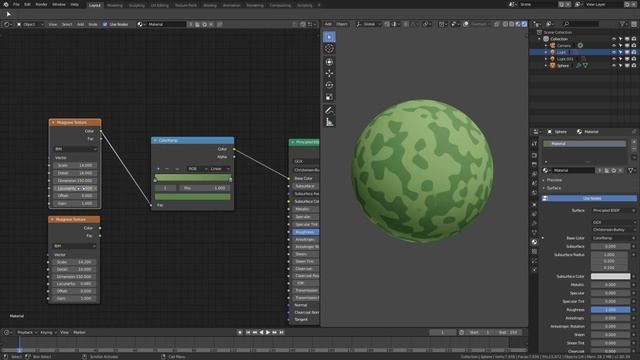The height and width of the screenshot is (360, 640).
Task: Open the File menu
Action: [16, 4]
